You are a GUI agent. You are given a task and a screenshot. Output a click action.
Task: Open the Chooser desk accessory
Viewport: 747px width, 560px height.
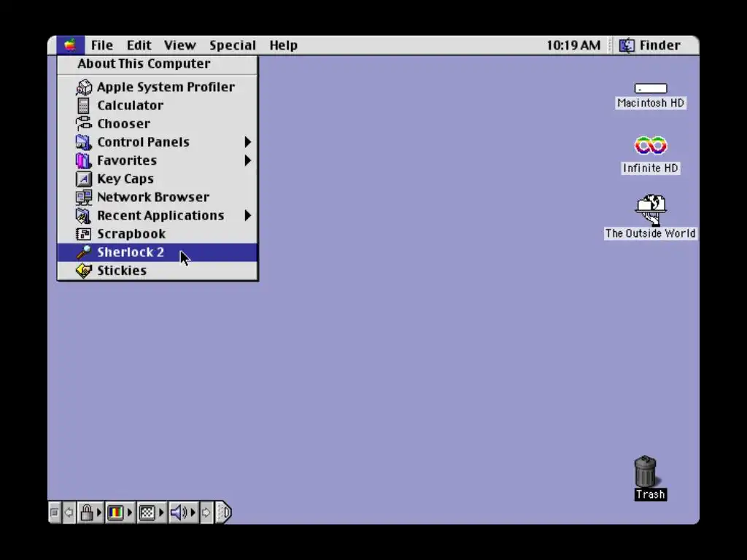[158, 124]
